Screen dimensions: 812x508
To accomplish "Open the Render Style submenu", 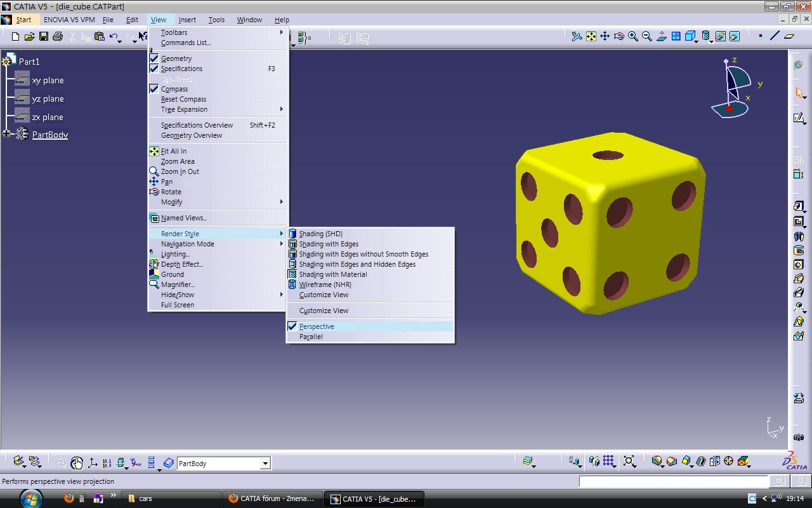I will pyautogui.click(x=218, y=234).
